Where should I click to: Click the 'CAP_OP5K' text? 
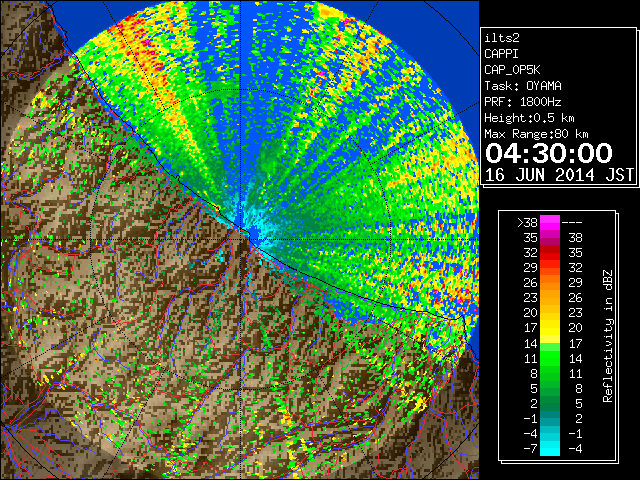tap(512, 70)
